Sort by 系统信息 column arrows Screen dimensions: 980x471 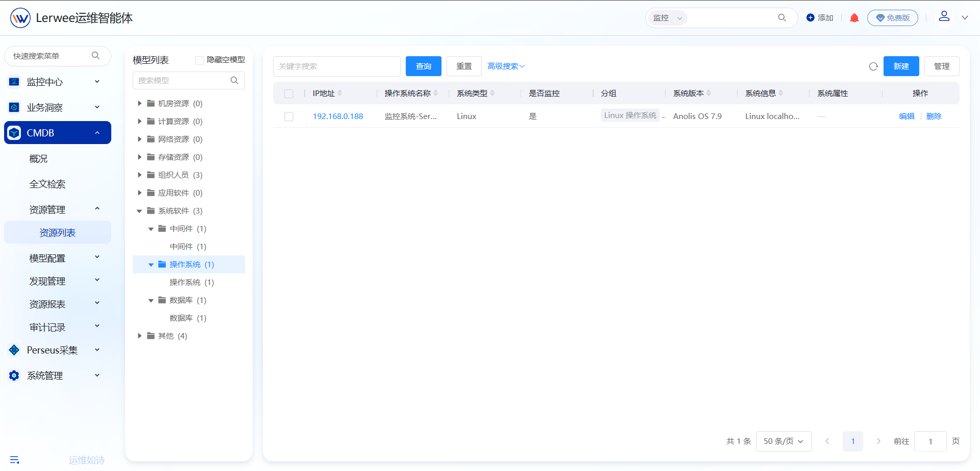coord(781,93)
